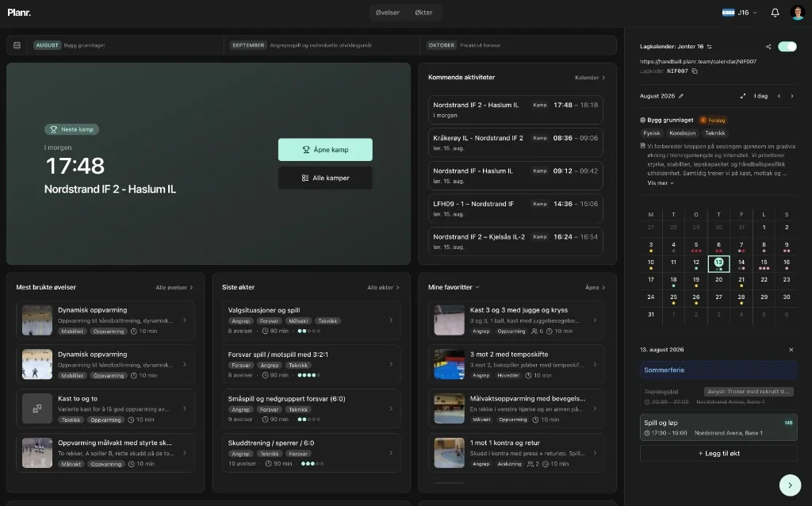This screenshot has width=812, height=506.
Task: Open arrow on 1 mot 1 kontra og retur
Action: click(595, 453)
